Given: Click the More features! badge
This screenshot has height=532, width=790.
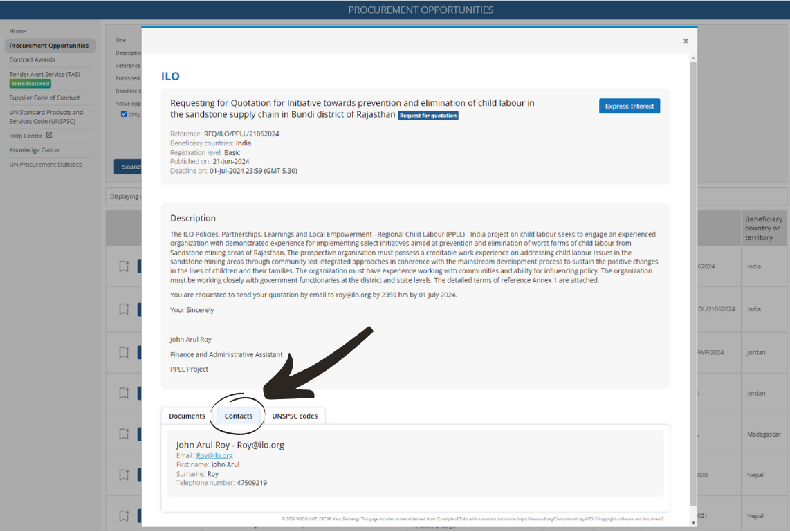Looking at the screenshot, I should (30, 84).
